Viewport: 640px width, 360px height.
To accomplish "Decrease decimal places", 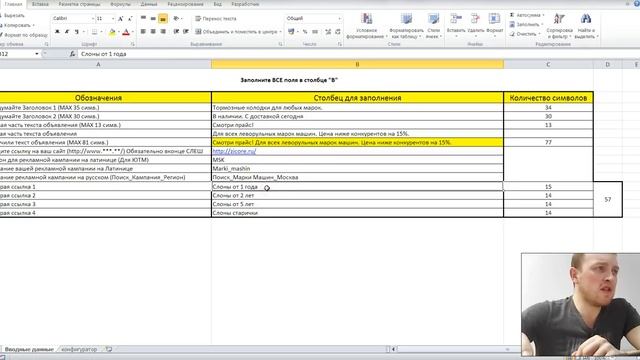I will (338, 31).
